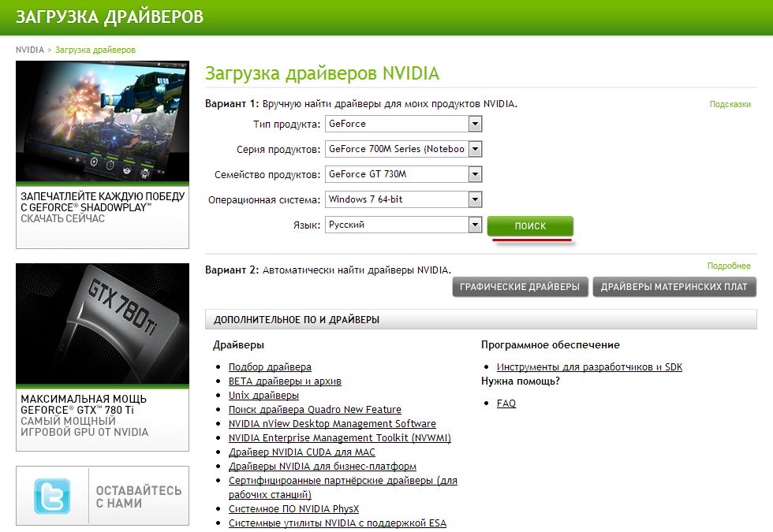Screen dimensions: 773x532
Task: Open Системное ПО NVIDIA PhysX link
Action: click(x=293, y=509)
